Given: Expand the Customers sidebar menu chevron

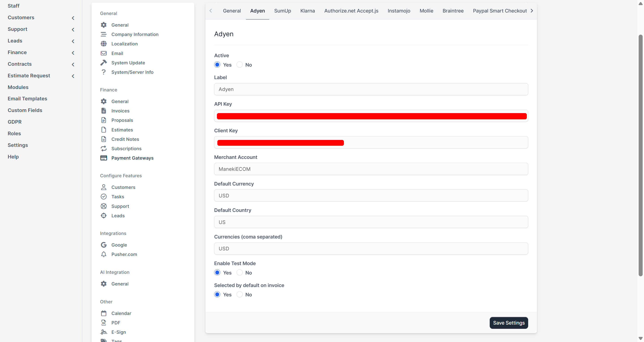Looking at the screenshot, I should pos(73,18).
